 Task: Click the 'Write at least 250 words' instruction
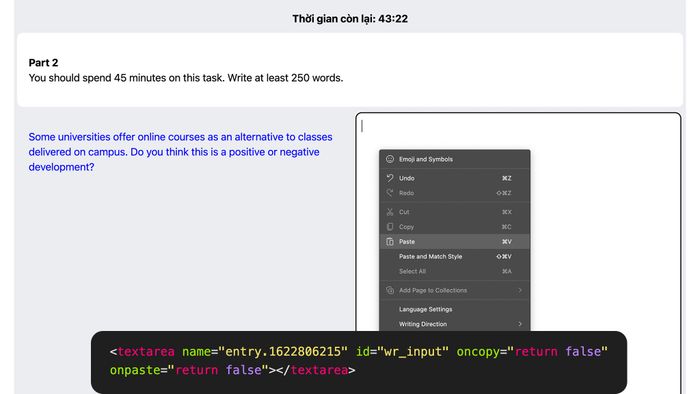pyautogui.click(x=285, y=78)
